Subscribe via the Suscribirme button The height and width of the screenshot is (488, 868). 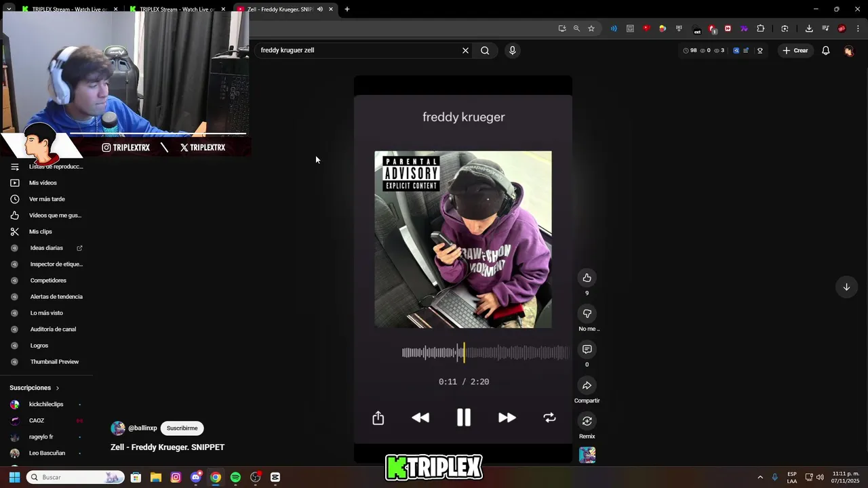(x=182, y=428)
